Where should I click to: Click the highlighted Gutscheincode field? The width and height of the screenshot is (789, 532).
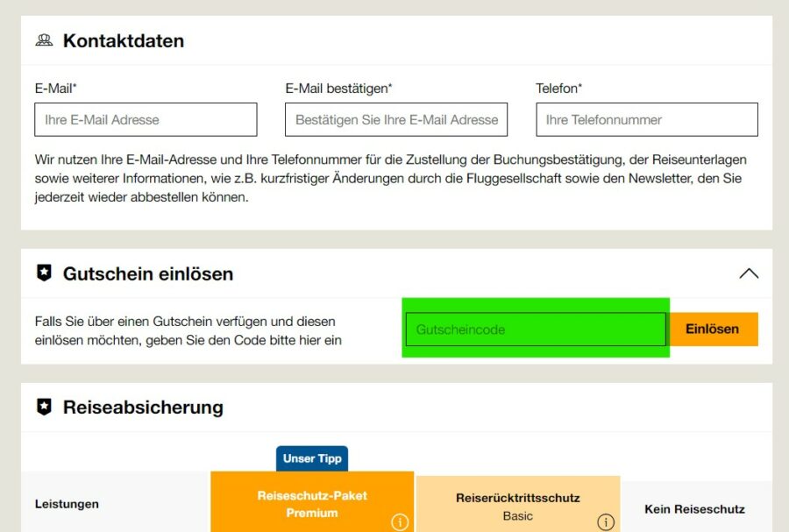coord(536,329)
